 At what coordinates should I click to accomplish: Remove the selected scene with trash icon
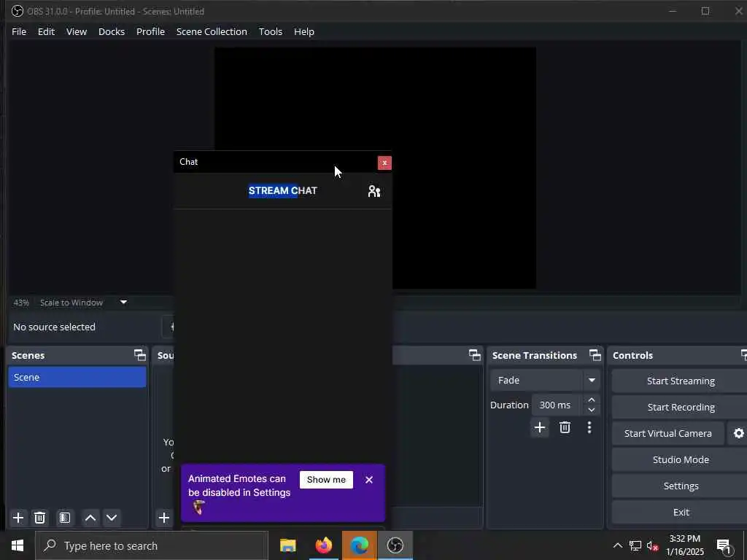point(40,518)
